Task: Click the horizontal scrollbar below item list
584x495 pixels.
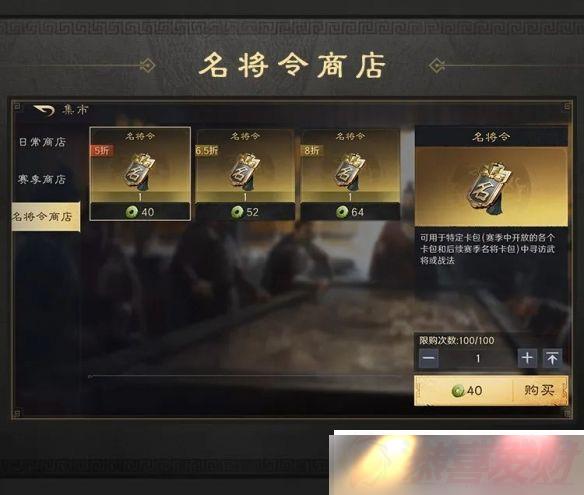Action: point(245,377)
